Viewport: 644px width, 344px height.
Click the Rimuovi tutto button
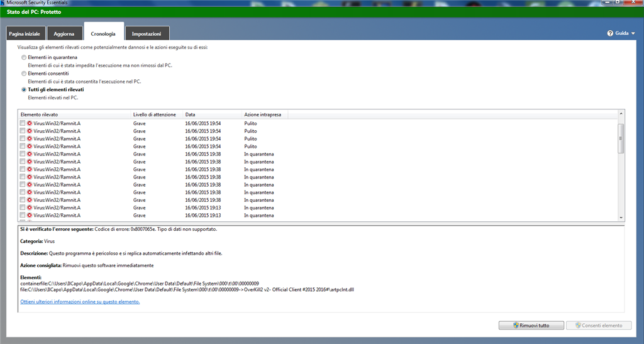[531, 326]
